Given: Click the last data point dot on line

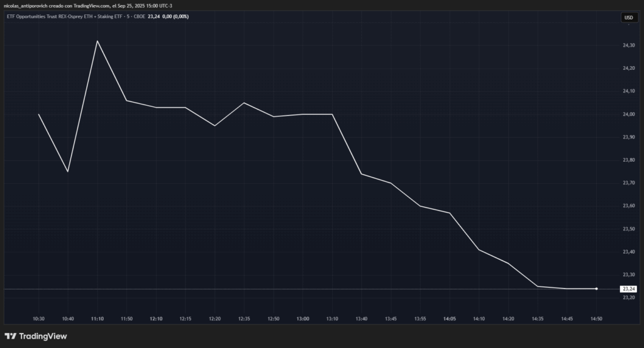Looking at the screenshot, I should (x=596, y=289).
